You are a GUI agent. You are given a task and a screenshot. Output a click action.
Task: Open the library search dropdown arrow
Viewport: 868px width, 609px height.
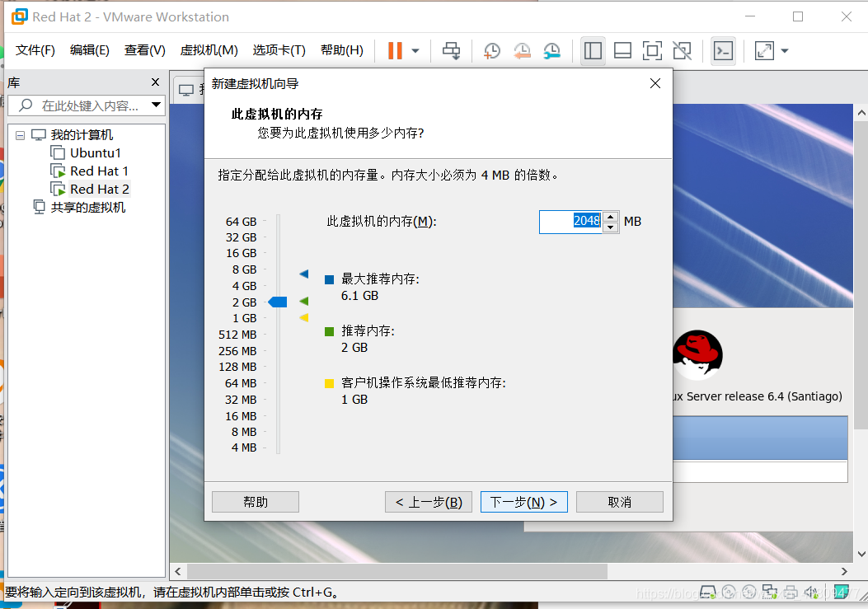156,105
